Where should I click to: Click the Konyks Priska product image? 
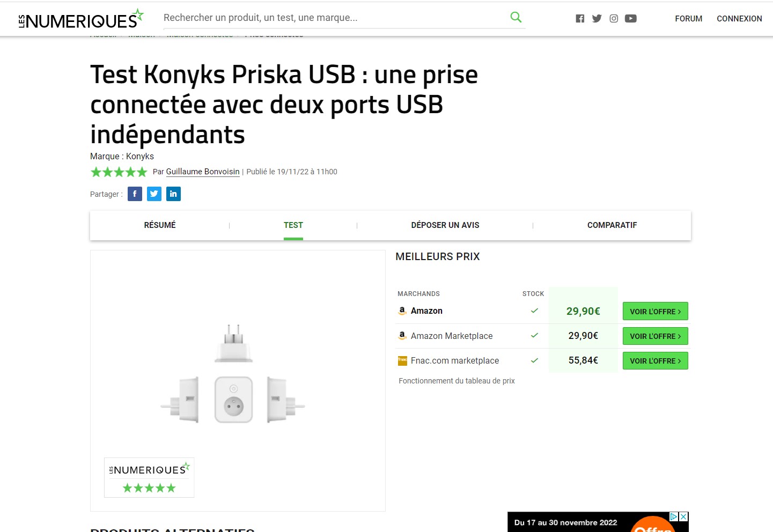point(233,375)
